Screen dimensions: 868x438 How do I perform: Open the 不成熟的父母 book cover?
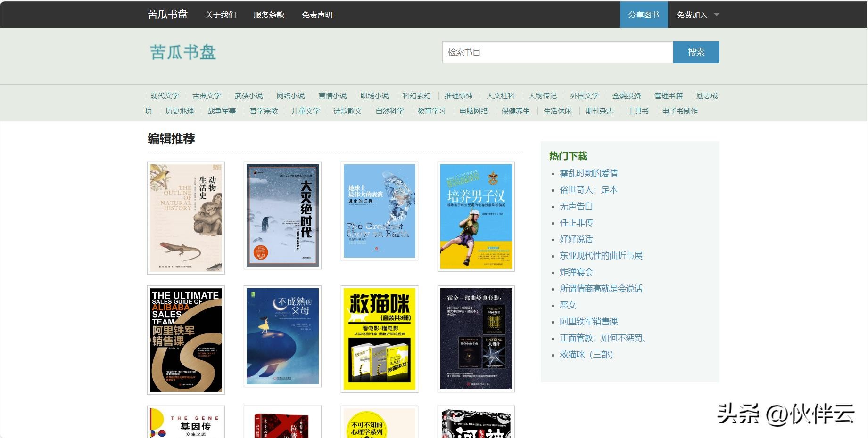point(282,336)
